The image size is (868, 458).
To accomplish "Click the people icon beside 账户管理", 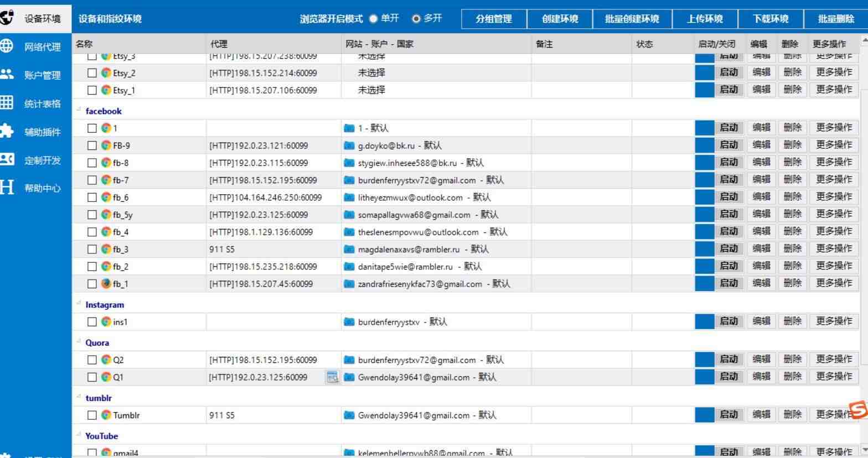I will pos(7,74).
